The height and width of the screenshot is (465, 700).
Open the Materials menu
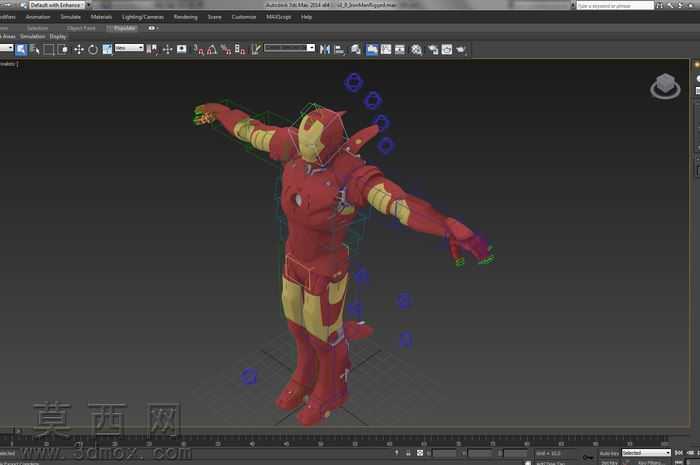click(101, 17)
